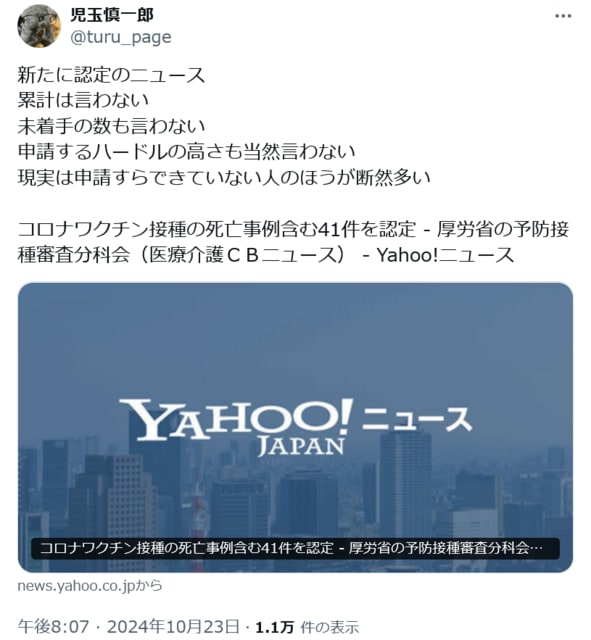Click the YAHOO! JAPAN logo in card
The image size is (591, 640).
(x=236, y=427)
